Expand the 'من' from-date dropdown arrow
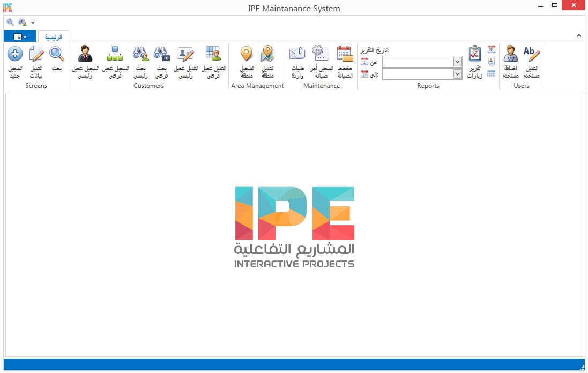Viewport: 588px width, 373px height. (457, 62)
